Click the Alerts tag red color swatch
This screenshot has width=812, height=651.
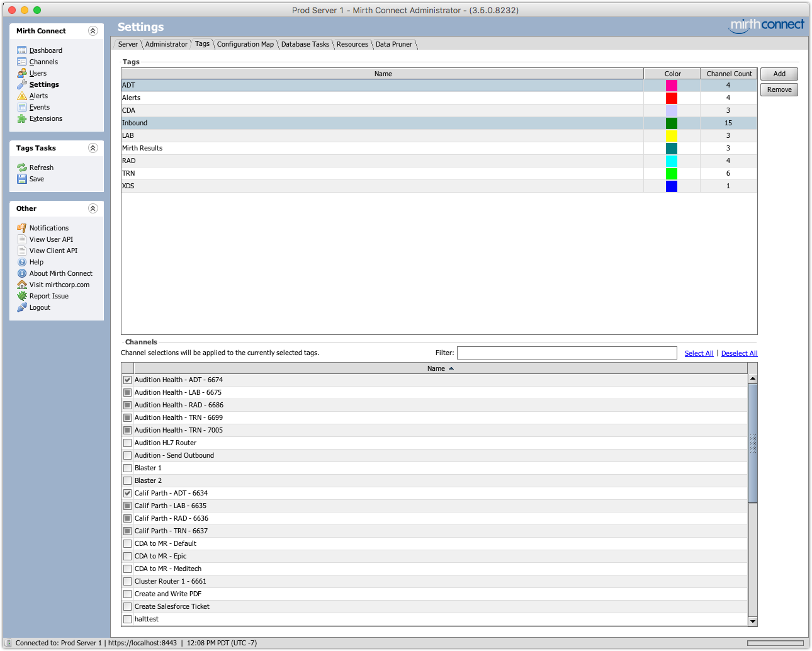pyautogui.click(x=672, y=98)
